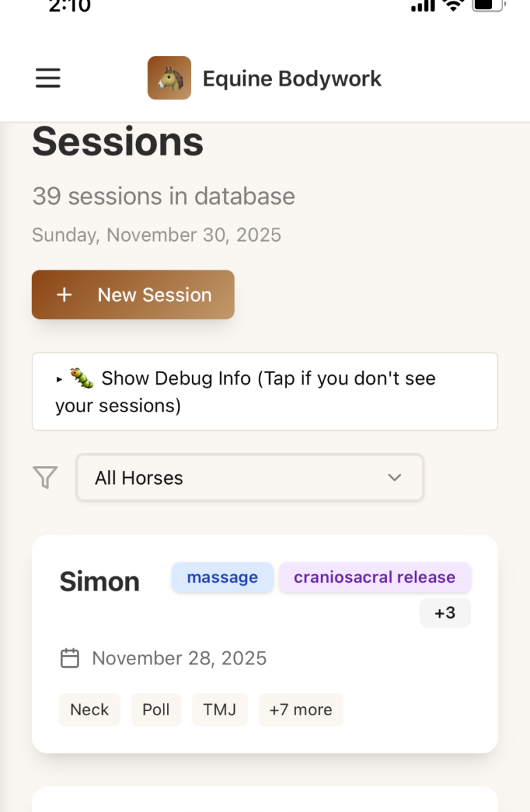
Task: Click the New Session button
Action: pyautogui.click(x=133, y=295)
